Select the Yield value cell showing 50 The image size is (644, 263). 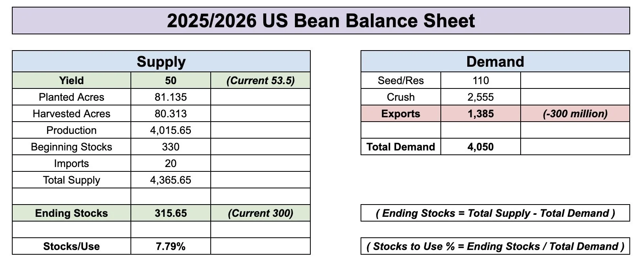[x=171, y=80]
